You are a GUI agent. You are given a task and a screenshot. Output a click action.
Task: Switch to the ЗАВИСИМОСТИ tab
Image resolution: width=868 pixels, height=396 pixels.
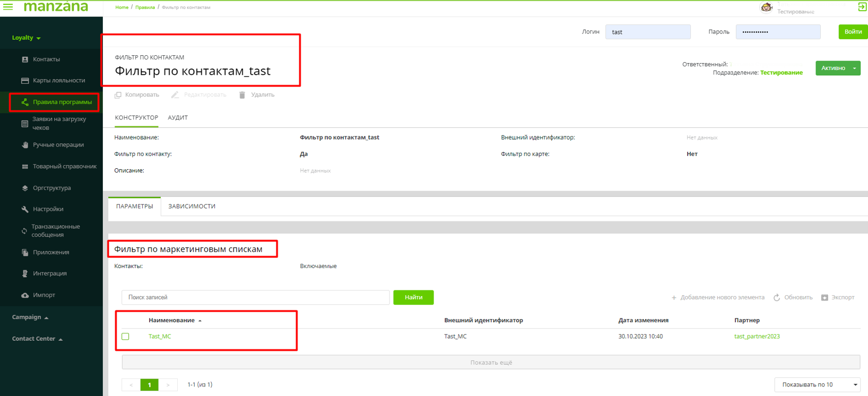(x=192, y=206)
